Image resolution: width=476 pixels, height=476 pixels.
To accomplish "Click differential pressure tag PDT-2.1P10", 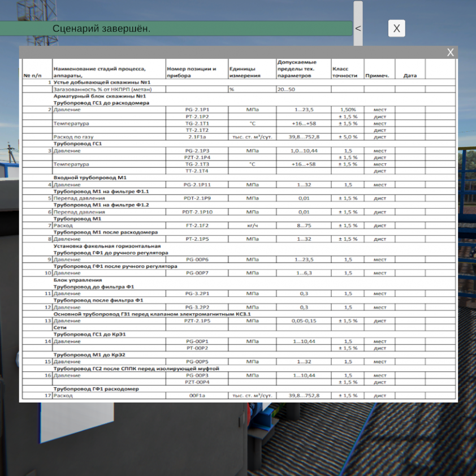I will 197,212.
